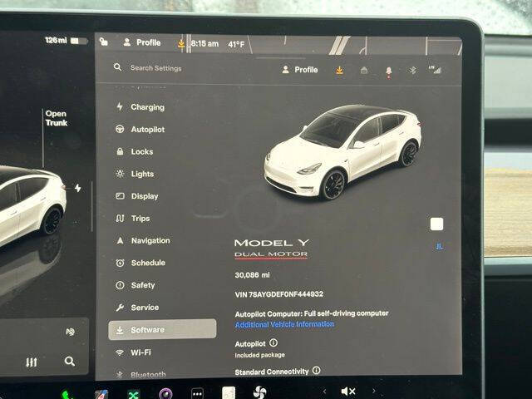Select Service in the settings list
This screenshot has width=532, height=399.
[137, 308]
